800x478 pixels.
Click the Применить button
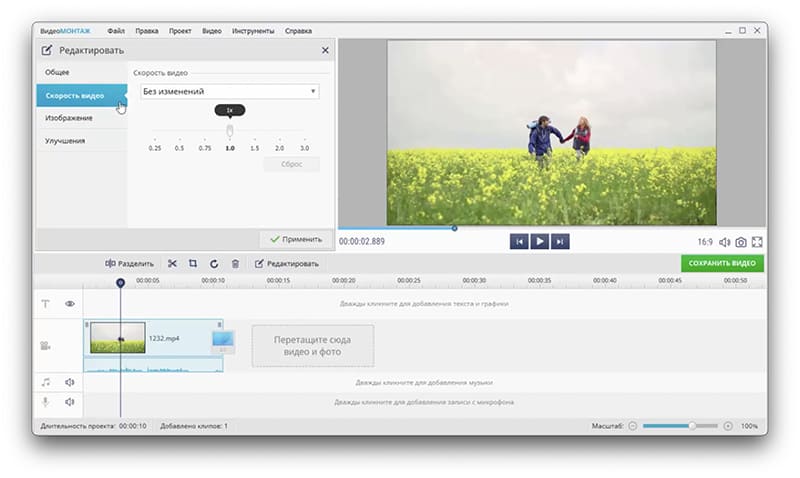click(296, 240)
